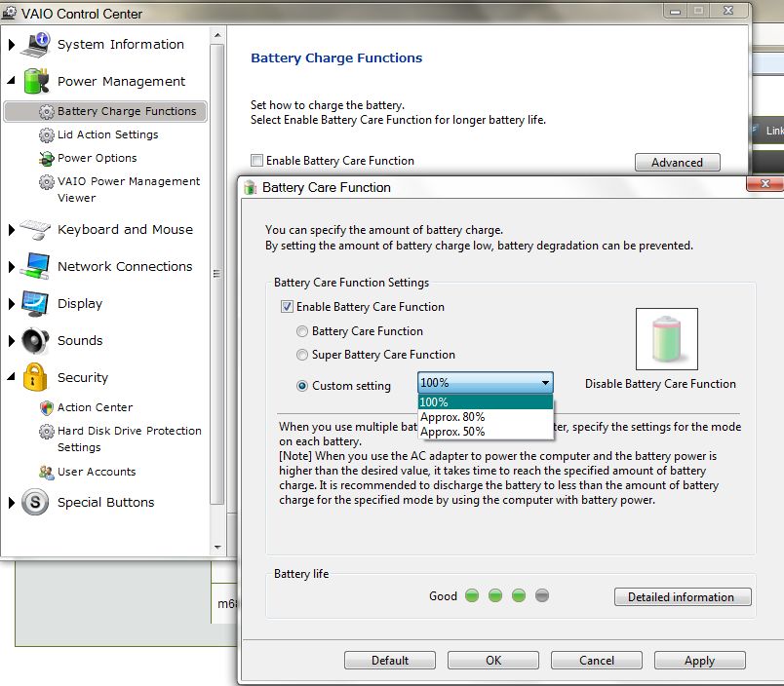Screen dimensions: 784x686
Task: Click the Special Buttons S icon
Action: click(x=35, y=502)
